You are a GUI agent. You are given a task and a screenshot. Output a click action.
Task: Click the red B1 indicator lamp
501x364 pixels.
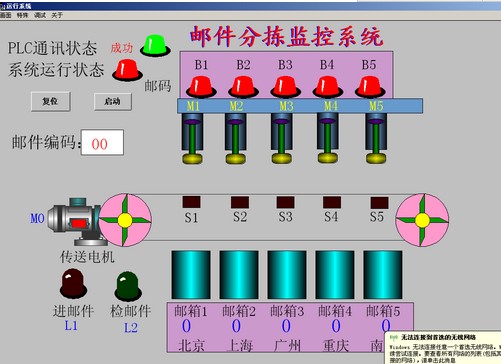click(201, 87)
